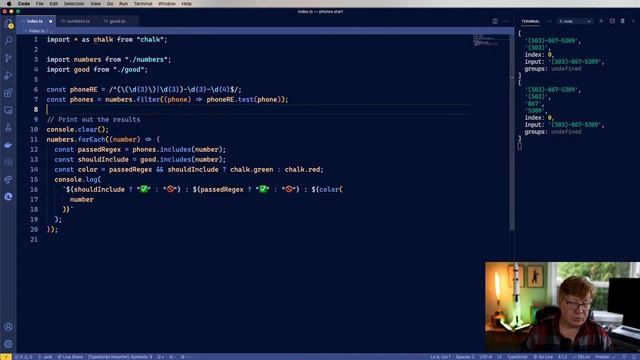Create a new terminal with plus icon
The width and height of the screenshot is (640, 360).
click(601, 21)
